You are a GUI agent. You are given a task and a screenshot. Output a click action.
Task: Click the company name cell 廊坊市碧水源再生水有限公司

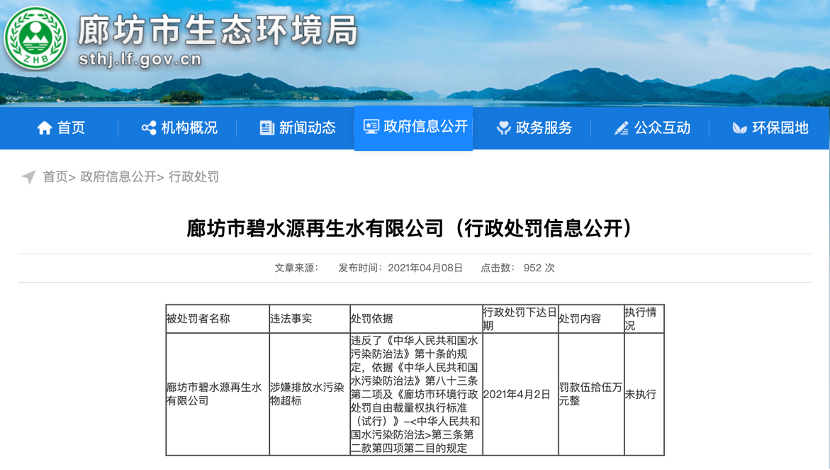click(218, 394)
